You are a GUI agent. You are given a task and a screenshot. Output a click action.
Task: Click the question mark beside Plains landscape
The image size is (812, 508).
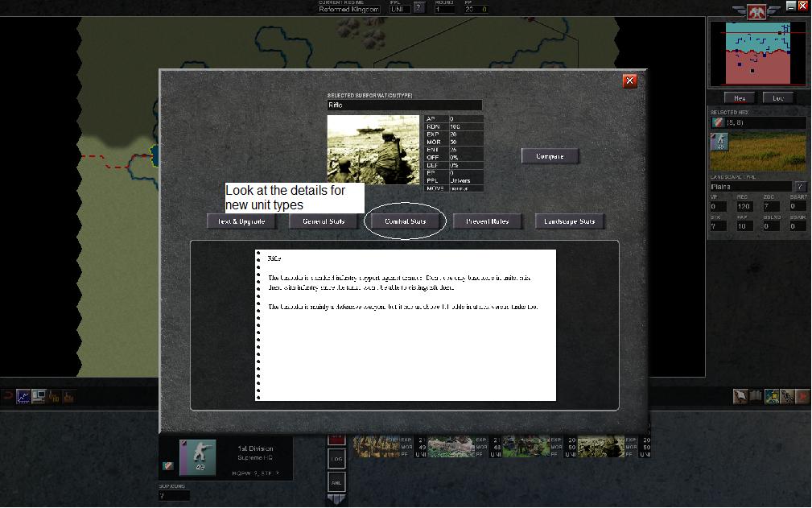pos(799,187)
